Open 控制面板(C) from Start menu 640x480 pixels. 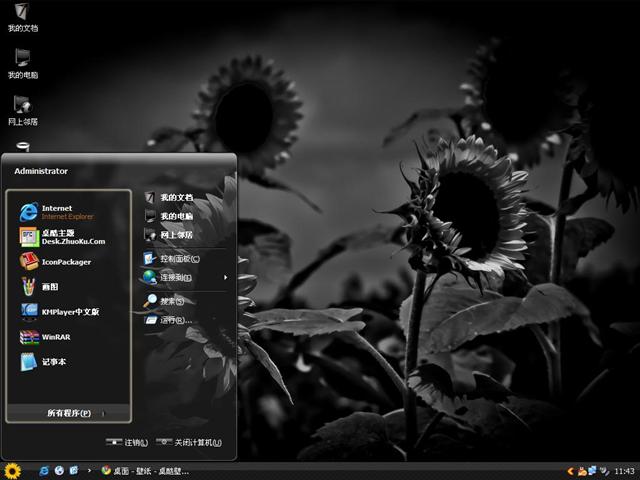(179, 259)
